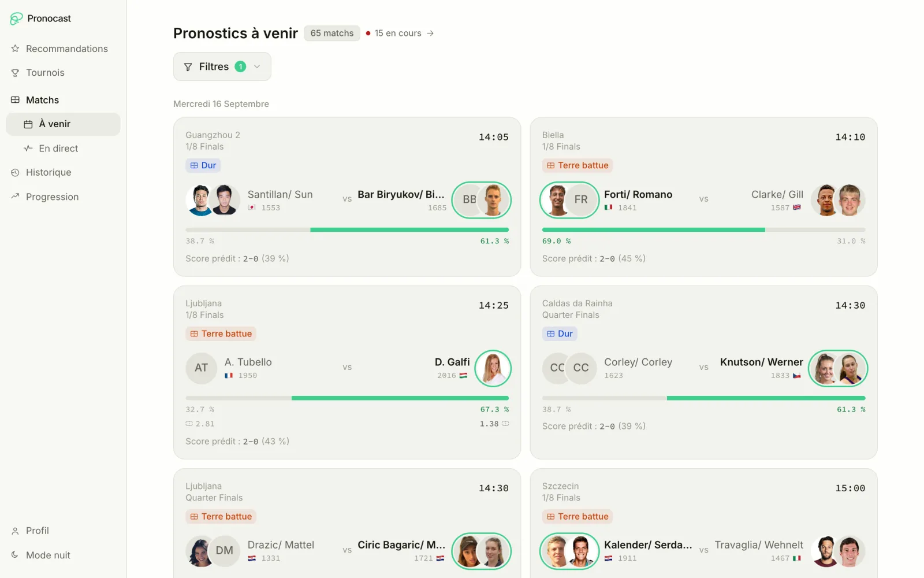The width and height of the screenshot is (924, 578).
Task: Click the Drazic/ Mattel avatars
Action: tap(213, 551)
